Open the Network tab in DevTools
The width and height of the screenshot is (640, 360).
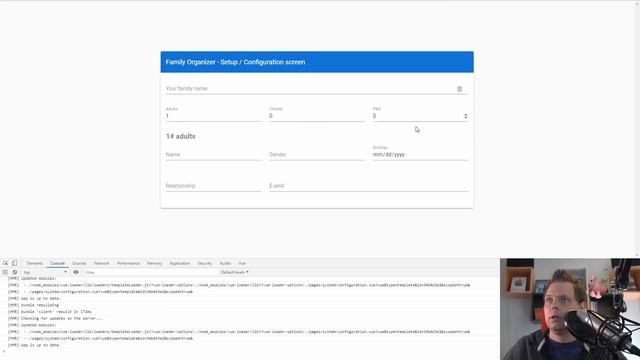(x=101, y=263)
